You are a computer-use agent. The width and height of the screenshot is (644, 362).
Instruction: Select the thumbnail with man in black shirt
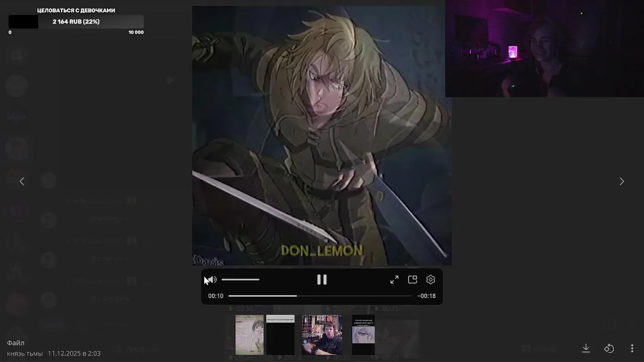pyautogui.click(x=322, y=335)
